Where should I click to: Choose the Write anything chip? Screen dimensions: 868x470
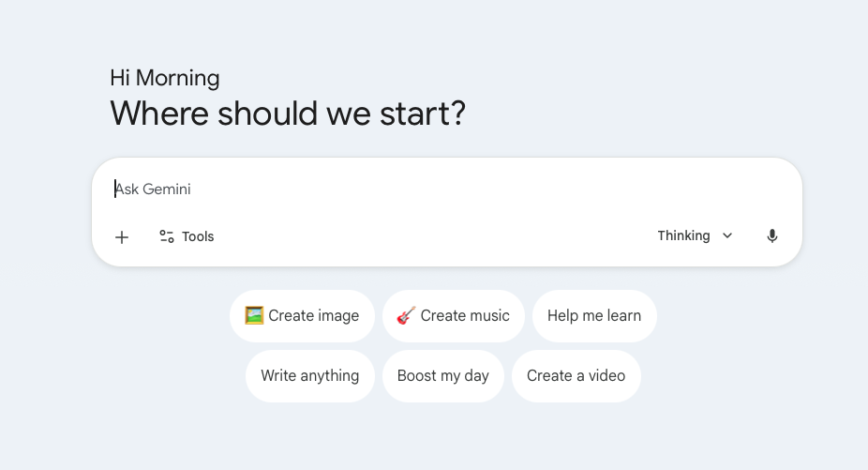click(x=310, y=376)
